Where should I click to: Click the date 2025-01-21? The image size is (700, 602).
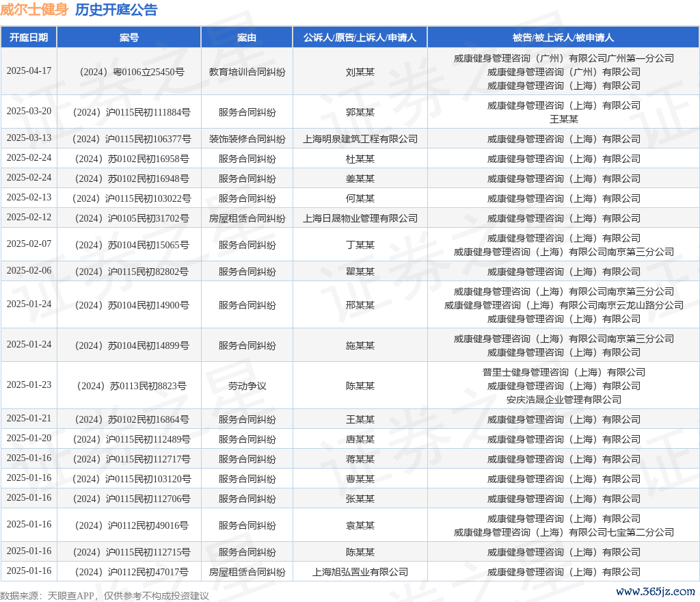click(x=29, y=419)
